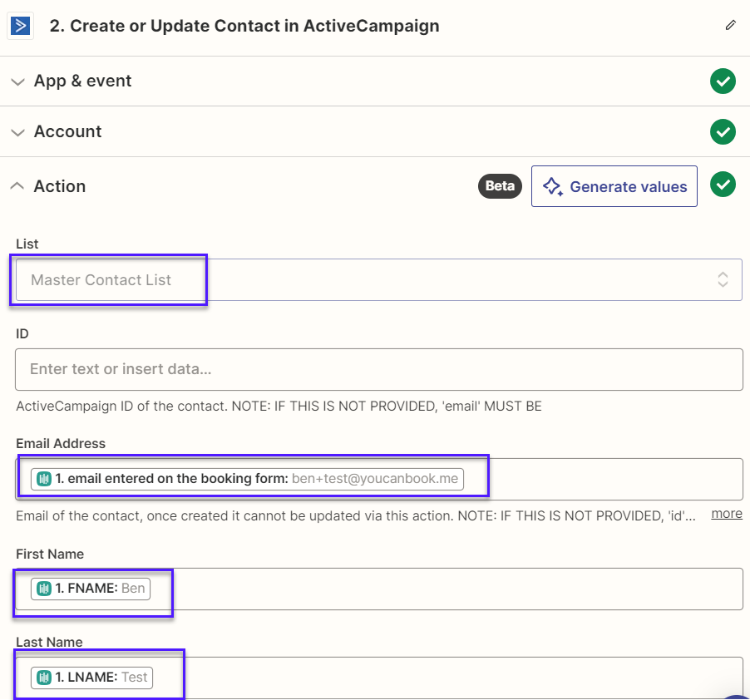Screen dimensions: 750x700
Task: Click into the ID input field
Action: (x=379, y=370)
